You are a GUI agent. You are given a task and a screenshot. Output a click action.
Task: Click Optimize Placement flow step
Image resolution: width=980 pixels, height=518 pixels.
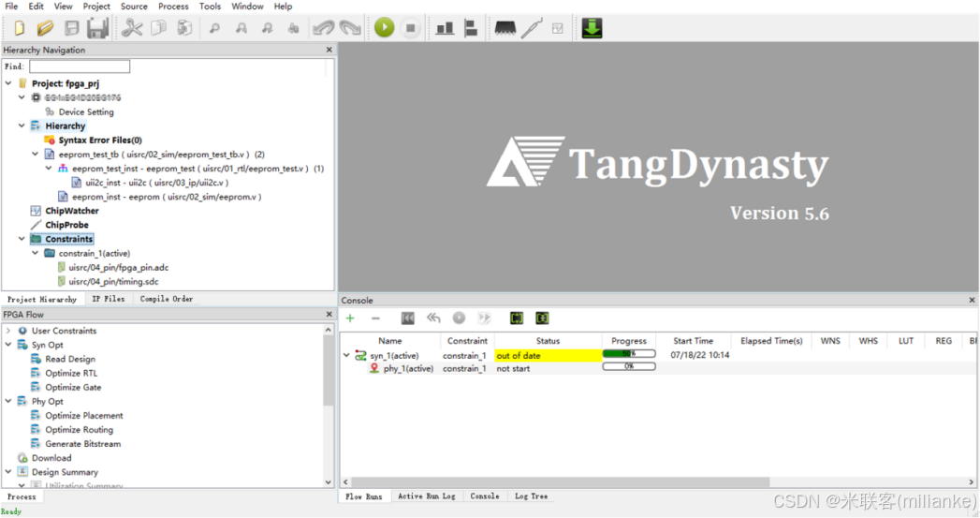tap(83, 415)
